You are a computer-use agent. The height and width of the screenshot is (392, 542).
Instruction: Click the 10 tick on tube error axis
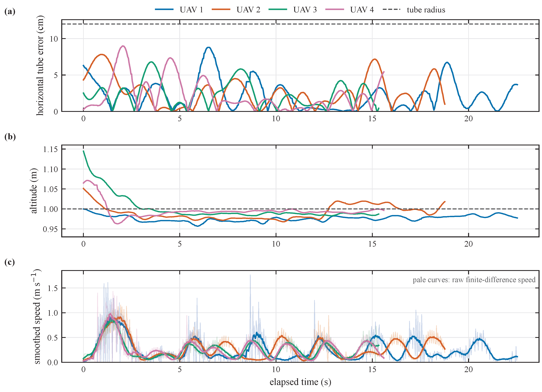point(54,39)
